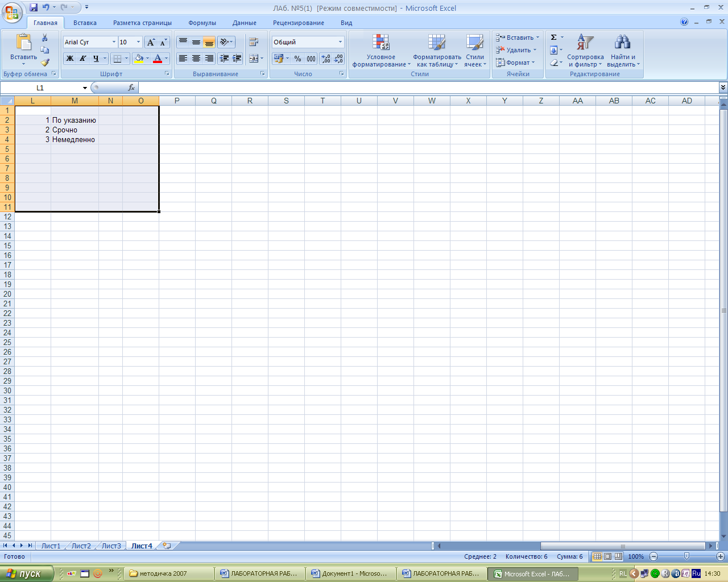Open методичка 2007 taskbar folder
The width and height of the screenshot is (728, 582).
click(x=168, y=573)
